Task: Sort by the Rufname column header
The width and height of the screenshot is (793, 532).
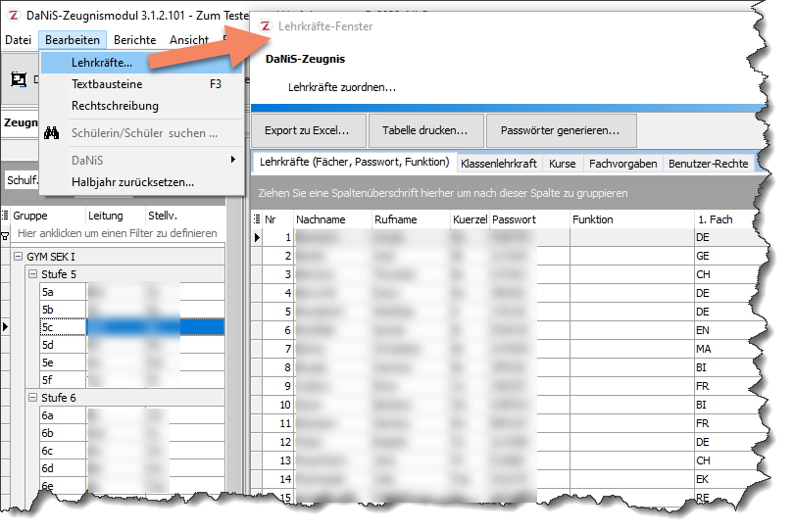Action: point(411,219)
